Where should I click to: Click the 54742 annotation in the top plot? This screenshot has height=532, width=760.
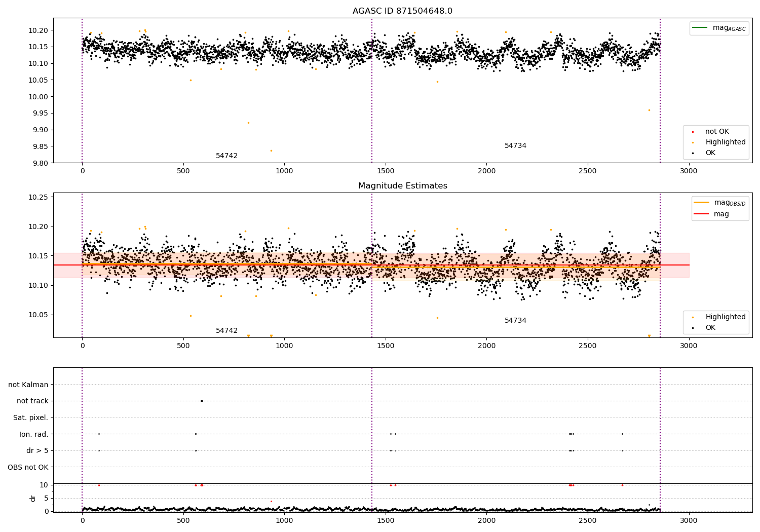click(x=226, y=156)
